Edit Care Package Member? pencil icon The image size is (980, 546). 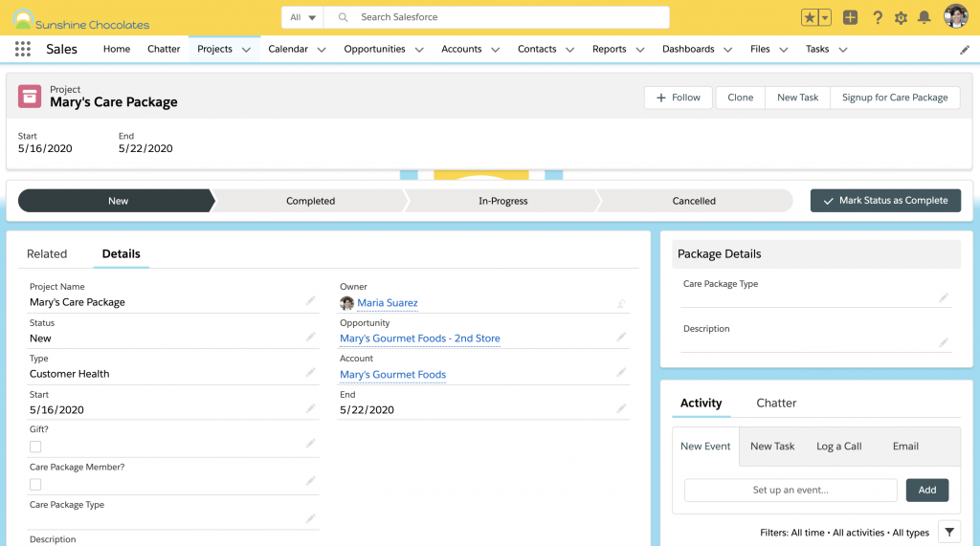coord(311,481)
